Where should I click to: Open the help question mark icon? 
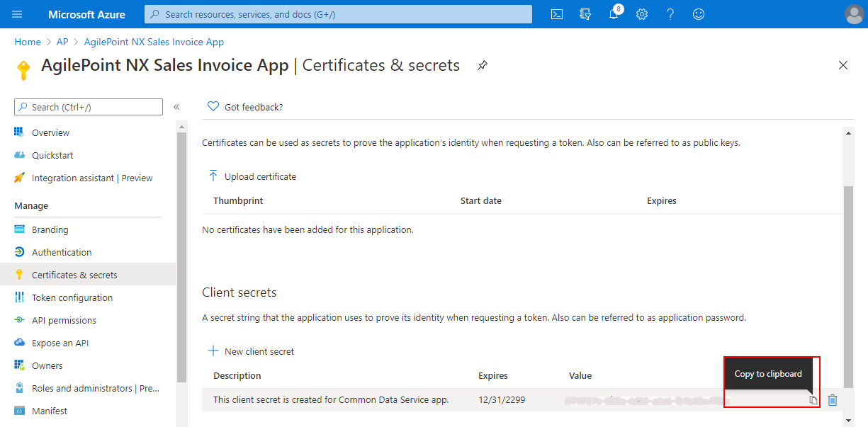670,14
